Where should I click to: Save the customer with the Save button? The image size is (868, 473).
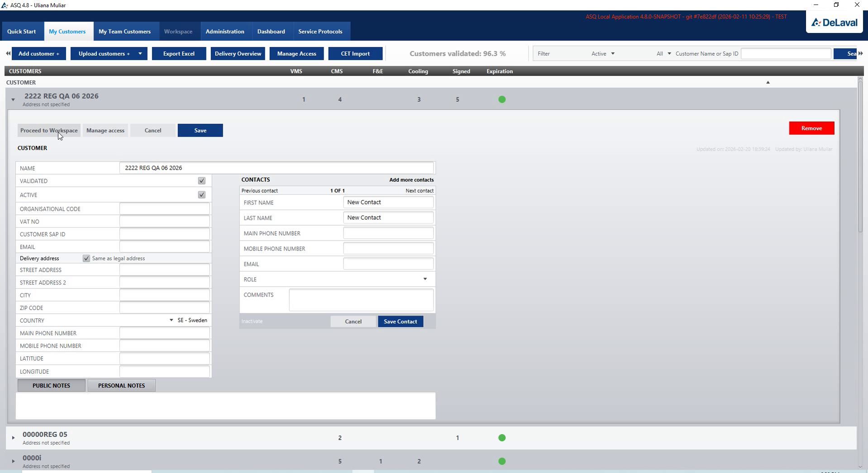[200, 130]
